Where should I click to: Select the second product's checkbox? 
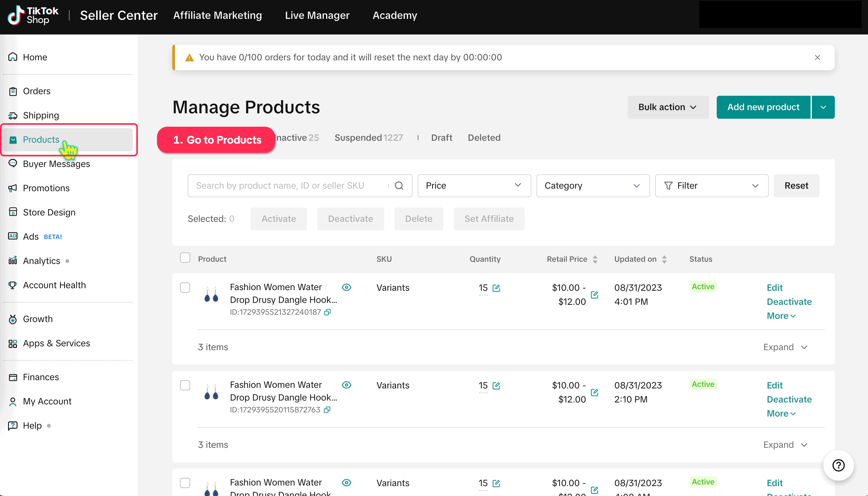[x=185, y=385]
